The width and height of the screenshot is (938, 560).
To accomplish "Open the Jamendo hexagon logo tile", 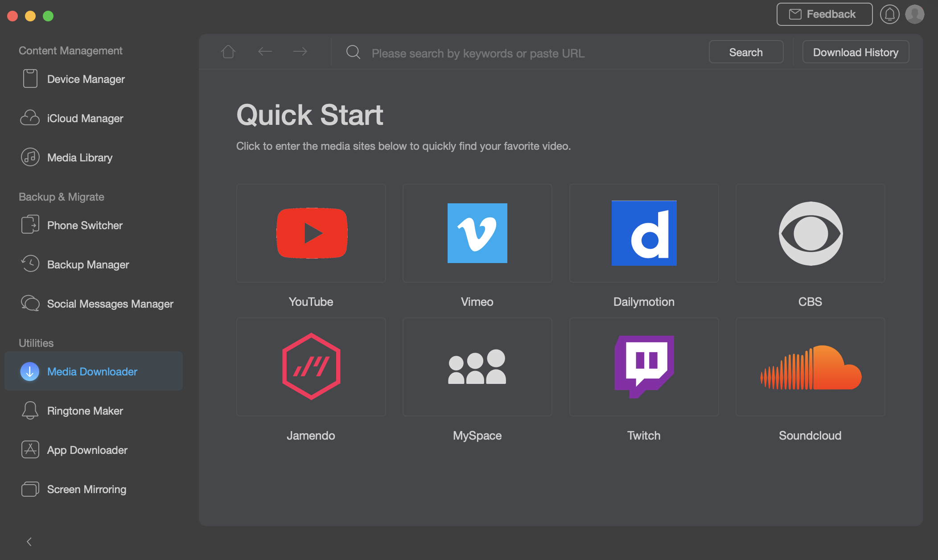I will (x=311, y=367).
